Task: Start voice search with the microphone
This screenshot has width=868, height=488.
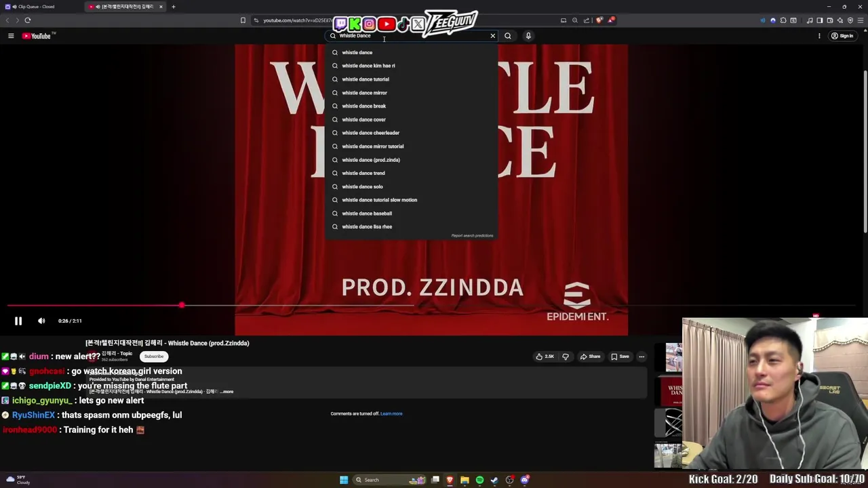Action: tap(528, 36)
